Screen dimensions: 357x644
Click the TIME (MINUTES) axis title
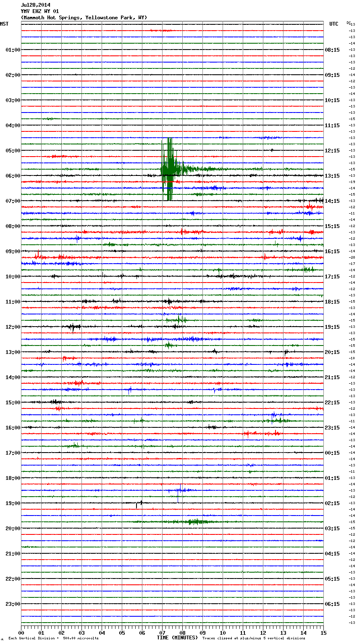click(x=177, y=638)
